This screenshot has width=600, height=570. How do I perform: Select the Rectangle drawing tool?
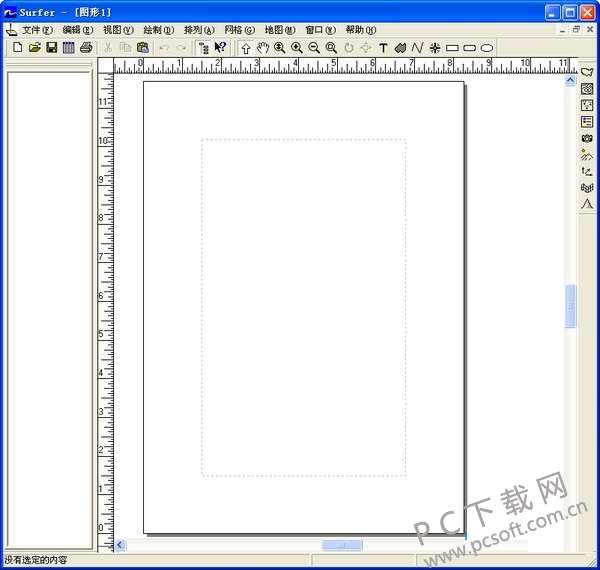(452, 48)
